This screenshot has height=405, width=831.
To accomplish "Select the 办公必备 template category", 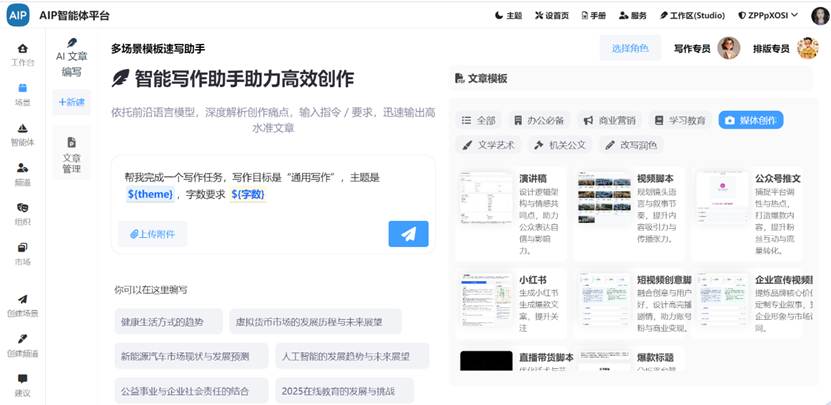I will point(538,120).
